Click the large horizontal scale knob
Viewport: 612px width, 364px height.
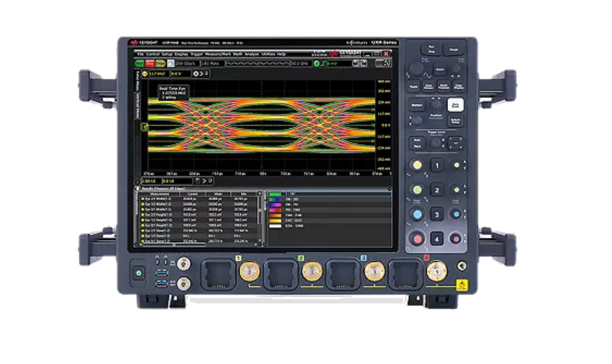point(416,69)
